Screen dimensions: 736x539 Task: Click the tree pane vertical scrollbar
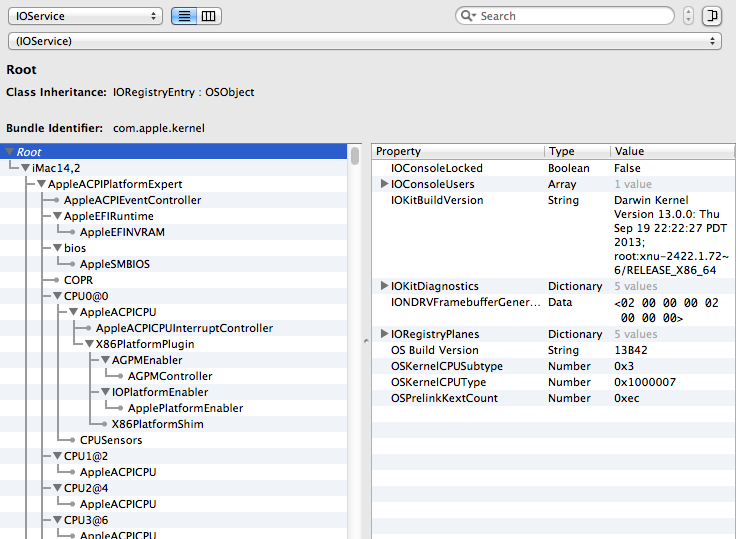coord(355,300)
